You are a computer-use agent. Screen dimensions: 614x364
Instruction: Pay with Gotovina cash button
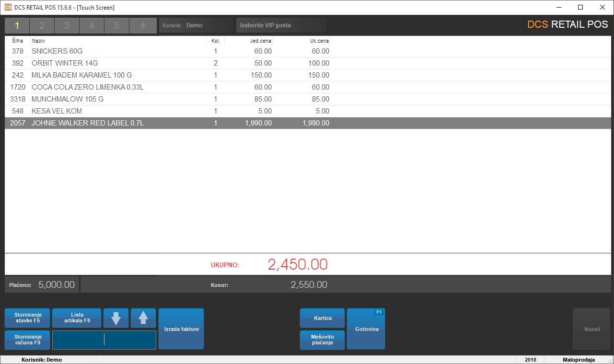click(x=366, y=329)
